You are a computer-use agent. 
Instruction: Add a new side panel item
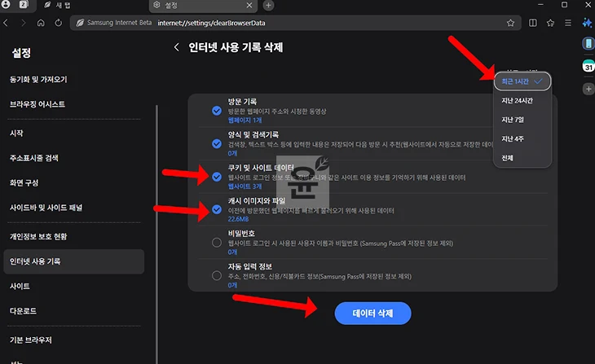coord(588,89)
